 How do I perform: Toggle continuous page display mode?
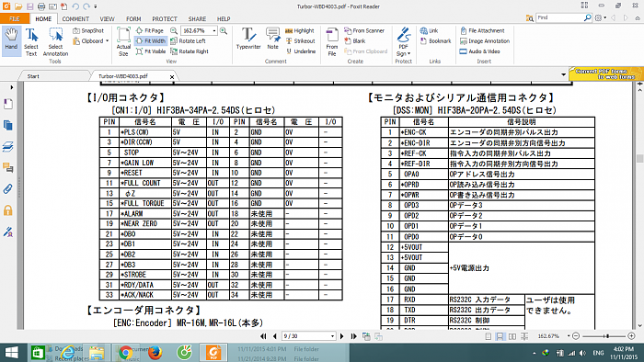(500, 336)
